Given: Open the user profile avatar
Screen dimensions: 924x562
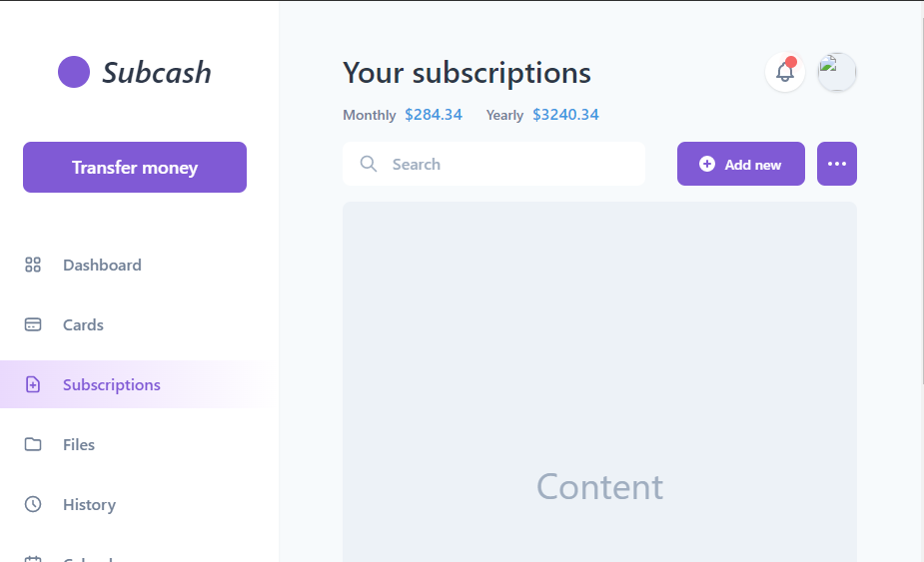Looking at the screenshot, I should tap(837, 72).
